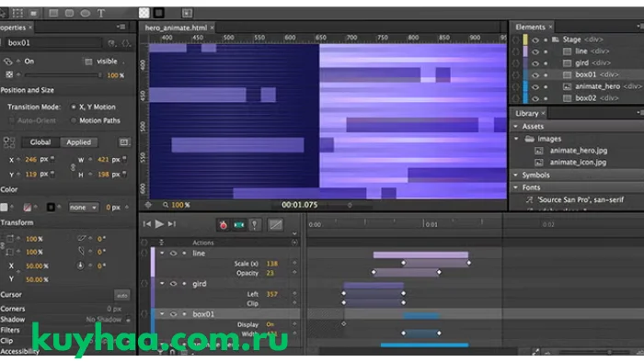
Task: Go to timeline end
Action: point(172,224)
